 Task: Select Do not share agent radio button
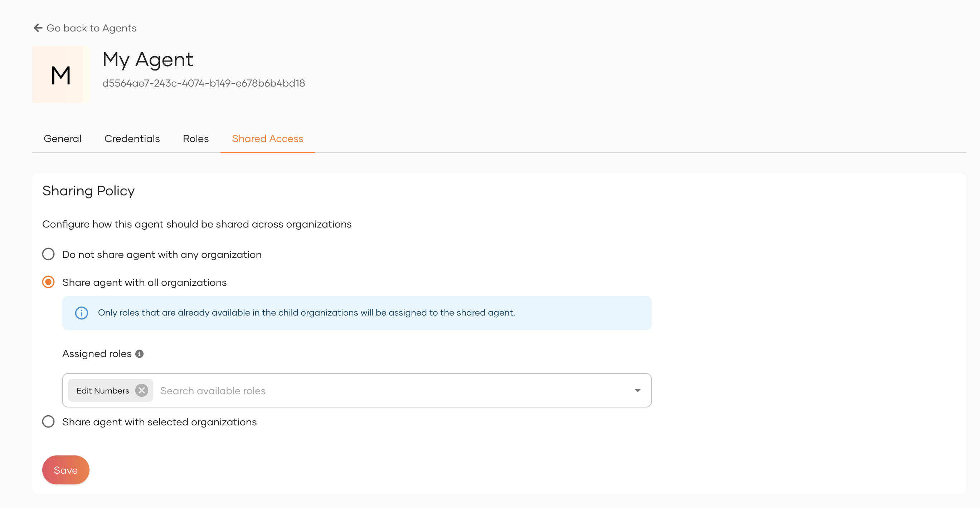(48, 254)
